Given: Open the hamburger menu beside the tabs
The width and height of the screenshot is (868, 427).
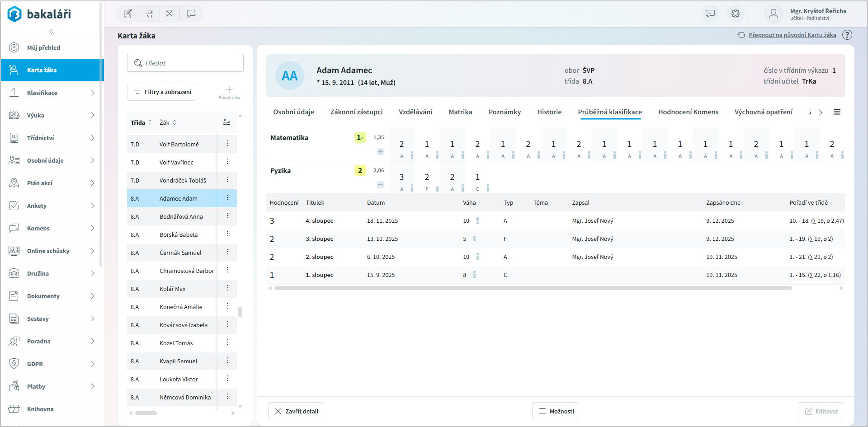Looking at the screenshot, I should 837,112.
